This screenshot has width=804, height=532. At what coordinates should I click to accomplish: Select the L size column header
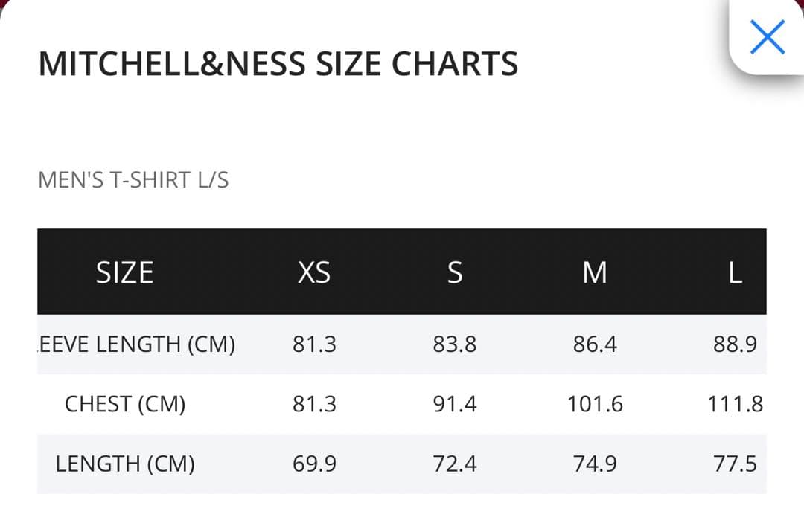735,272
